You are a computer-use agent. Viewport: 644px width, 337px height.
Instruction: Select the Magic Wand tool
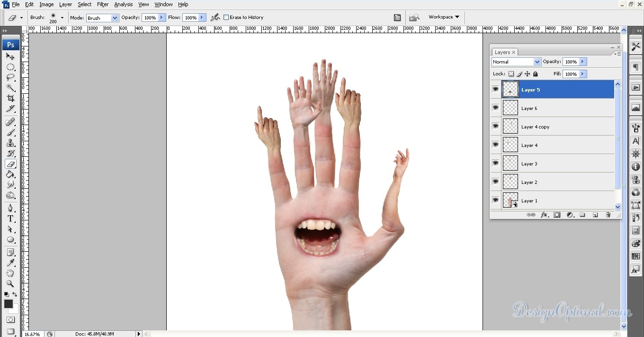[x=10, y=88]
